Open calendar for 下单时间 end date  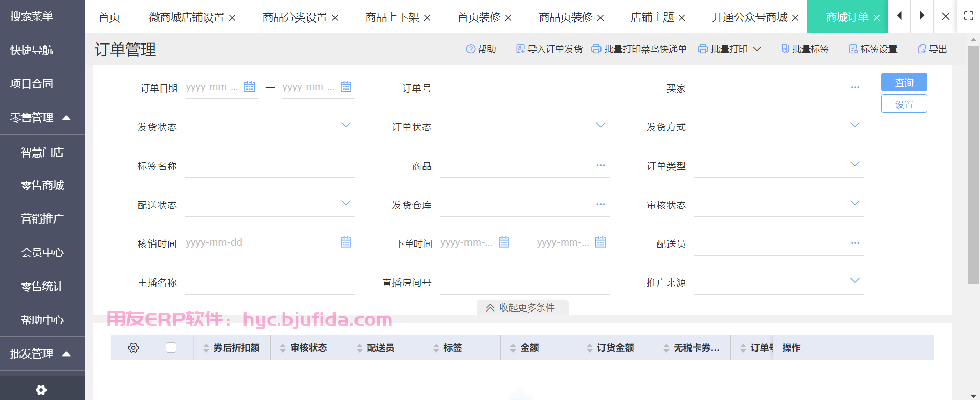click(600, 242)
